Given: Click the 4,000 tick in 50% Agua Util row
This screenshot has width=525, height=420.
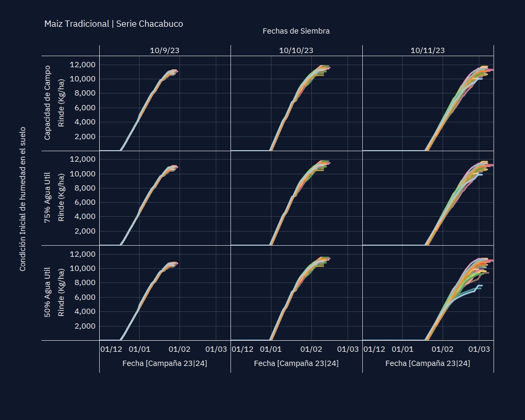Looking at the screenshot, I should [x=85, y=311].
